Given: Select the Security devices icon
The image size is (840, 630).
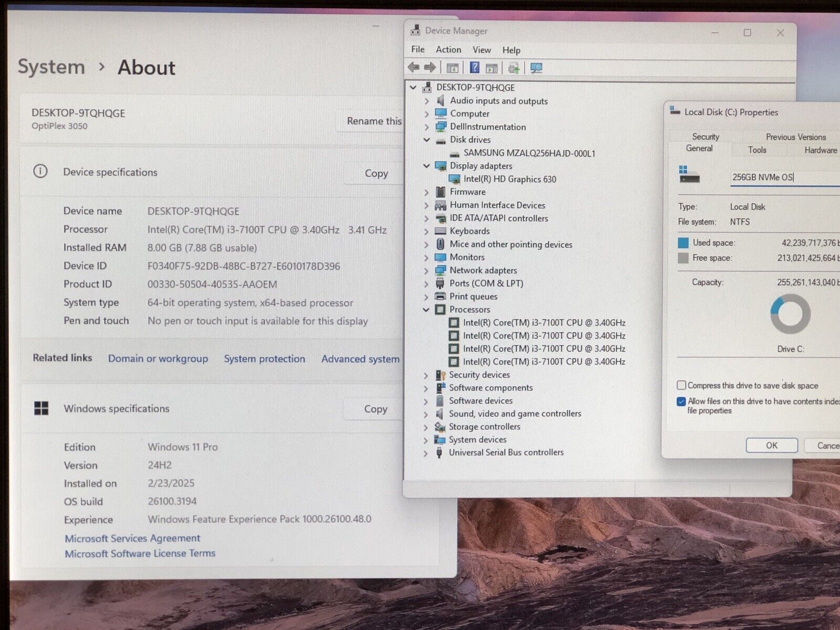Looking at the screenshot, I should [440, 375].
